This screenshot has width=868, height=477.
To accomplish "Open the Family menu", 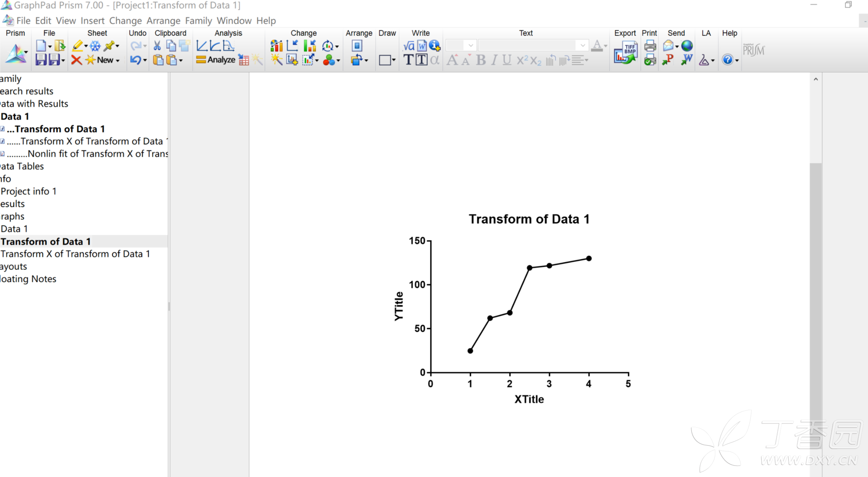I will [198, 21].
